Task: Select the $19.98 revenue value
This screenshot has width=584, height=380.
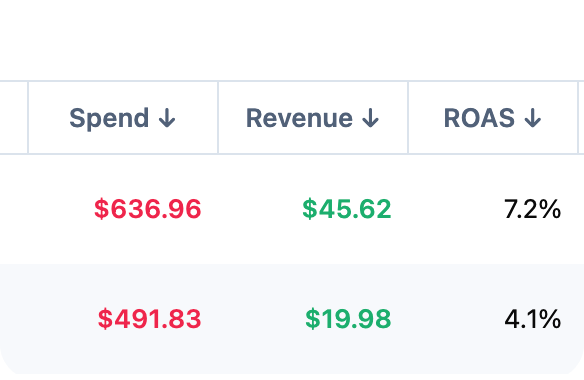Action: (348, 319)
